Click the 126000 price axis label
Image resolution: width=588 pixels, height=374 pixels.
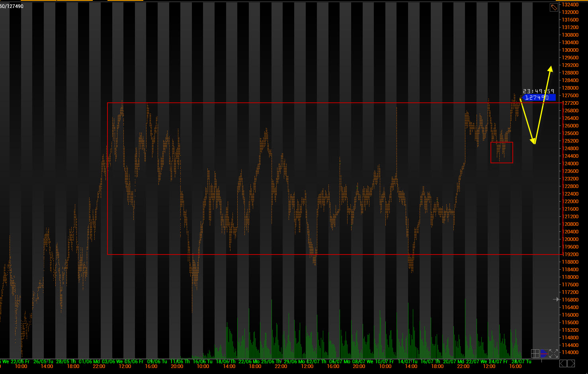click(570, 126)
